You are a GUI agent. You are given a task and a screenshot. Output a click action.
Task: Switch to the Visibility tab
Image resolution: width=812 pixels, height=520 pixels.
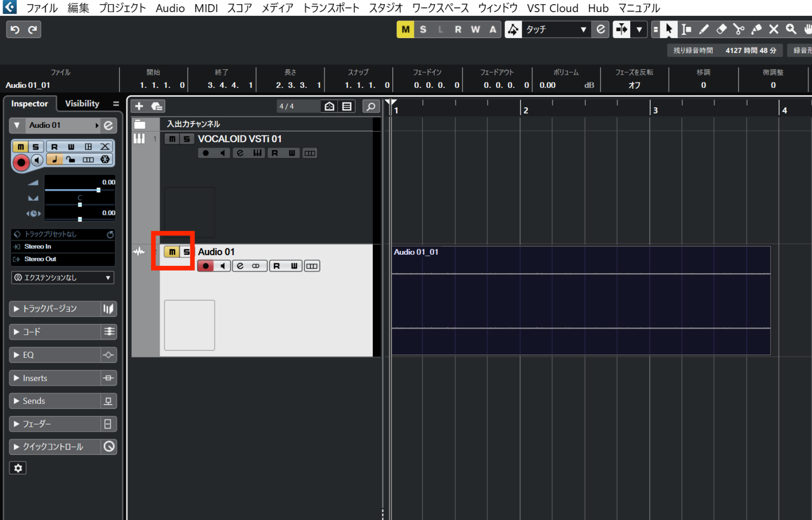click(82, 104)
